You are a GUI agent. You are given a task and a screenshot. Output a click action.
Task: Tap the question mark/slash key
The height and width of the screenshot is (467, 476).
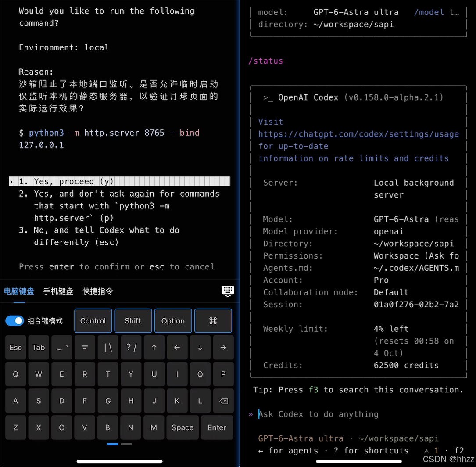point(131,347)
